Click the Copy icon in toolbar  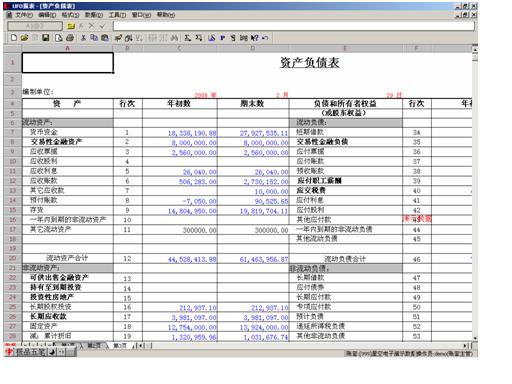pos(94,38)
